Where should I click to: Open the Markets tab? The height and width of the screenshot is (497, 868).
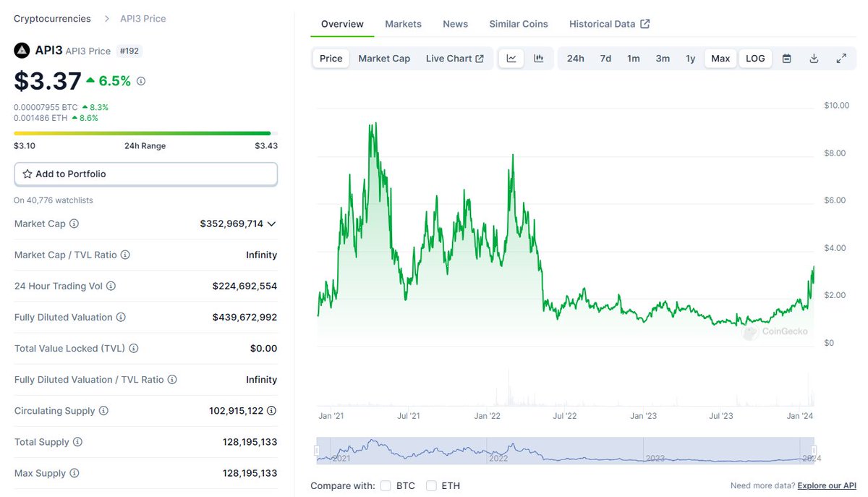coord(403,24)
